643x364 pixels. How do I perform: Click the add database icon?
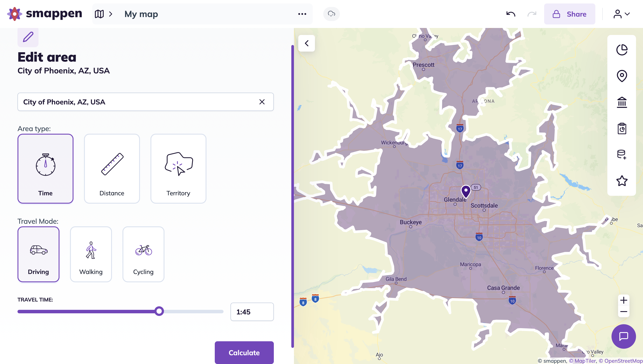(622, 154)
